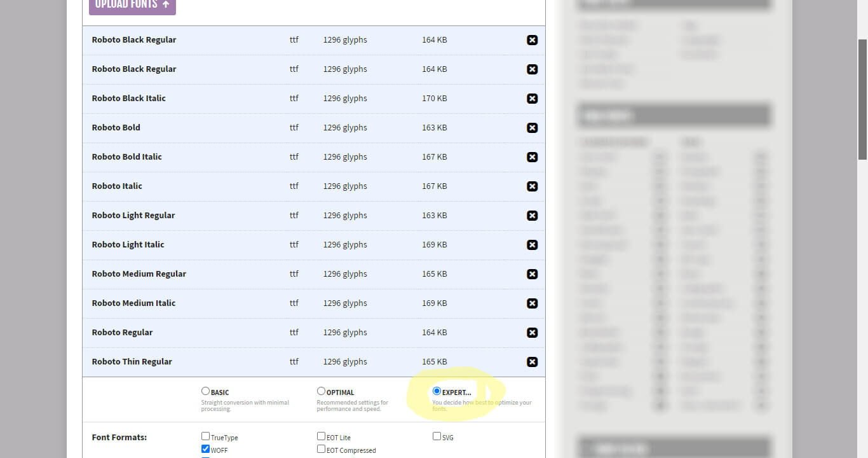Remove the Roboto Thin Regular font
The image size is (868, 458).
click(532, 362)
